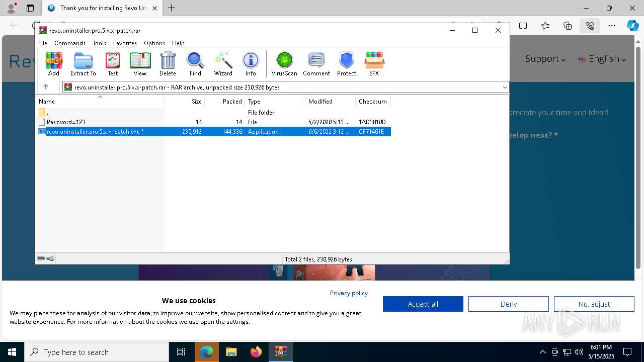Click the Add toolbar icon in WinRAR
The width and height of the screenshot is (644, 362).
tap(54, 64)
